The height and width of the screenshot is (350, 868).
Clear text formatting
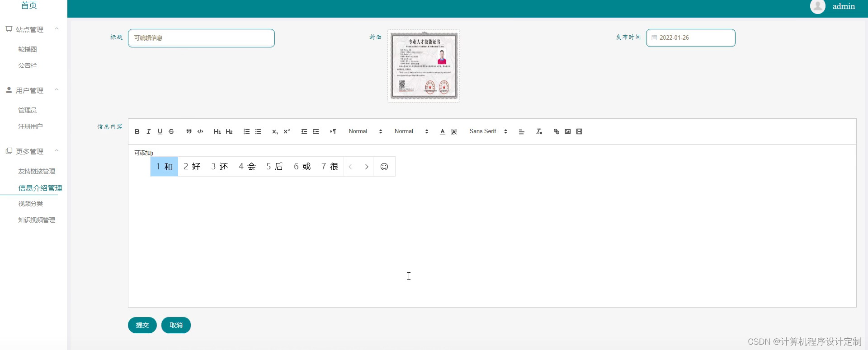pyautogui.click(x=539, y=131)
